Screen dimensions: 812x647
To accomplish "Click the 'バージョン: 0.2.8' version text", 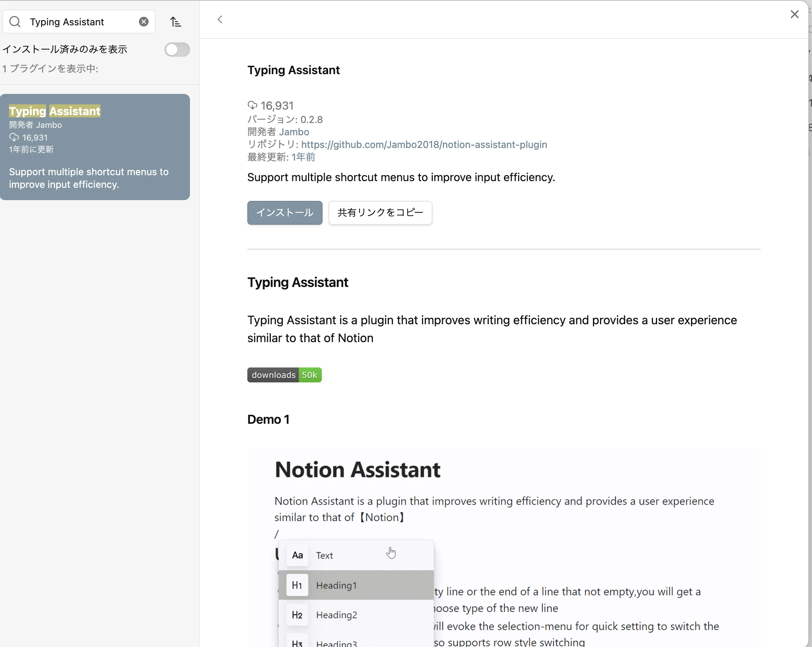I will pyautogui.click(x=285, y=120).
